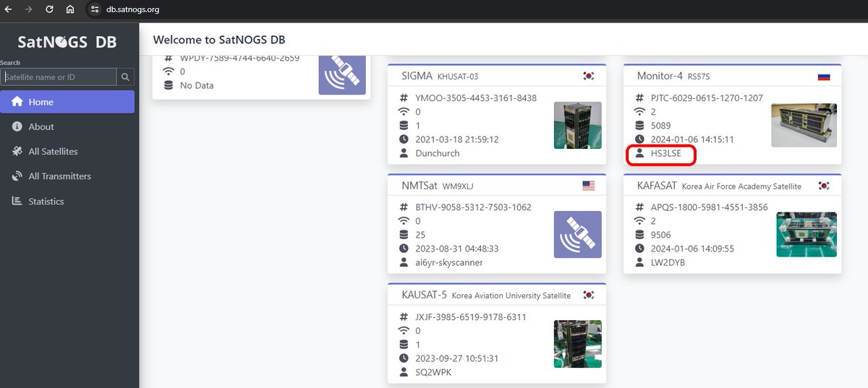Focus the satellite name or ID search field
Viewport: 868px width, 388px height.
(59, 77)
